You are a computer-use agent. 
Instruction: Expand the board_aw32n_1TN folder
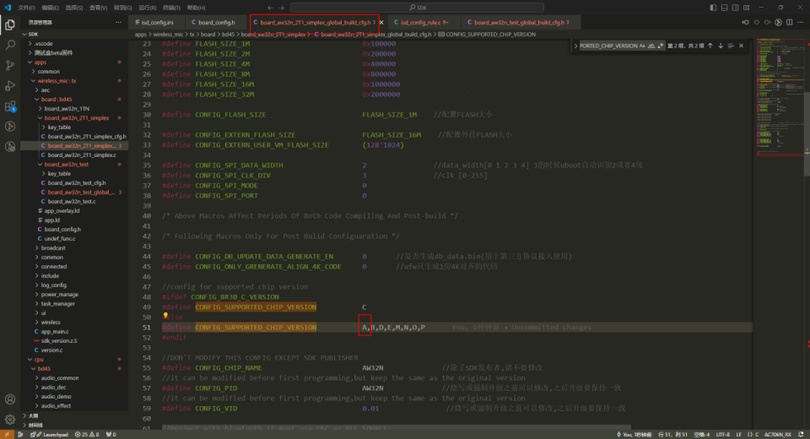point(40,108)
